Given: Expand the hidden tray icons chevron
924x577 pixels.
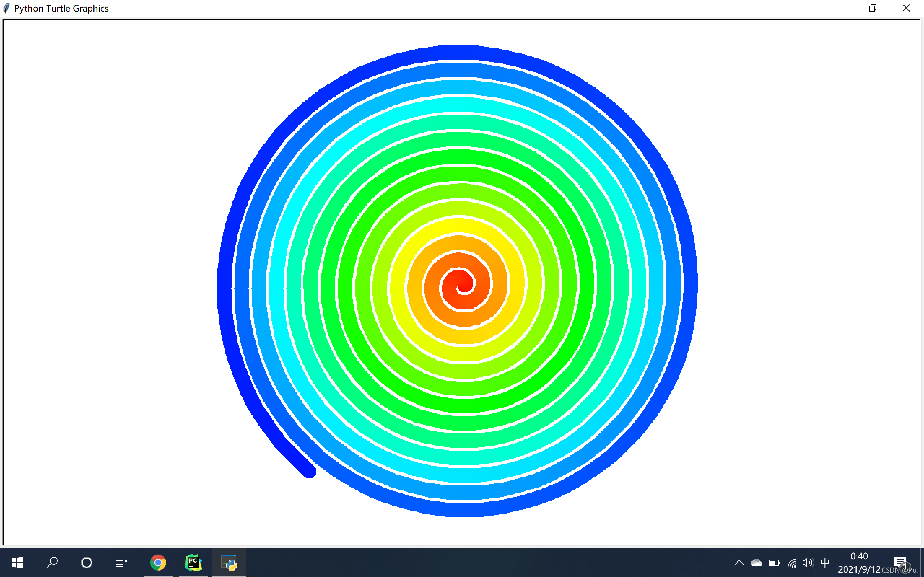Looking at the screenshot, I should pyautogui.click(x=739, y=563).
